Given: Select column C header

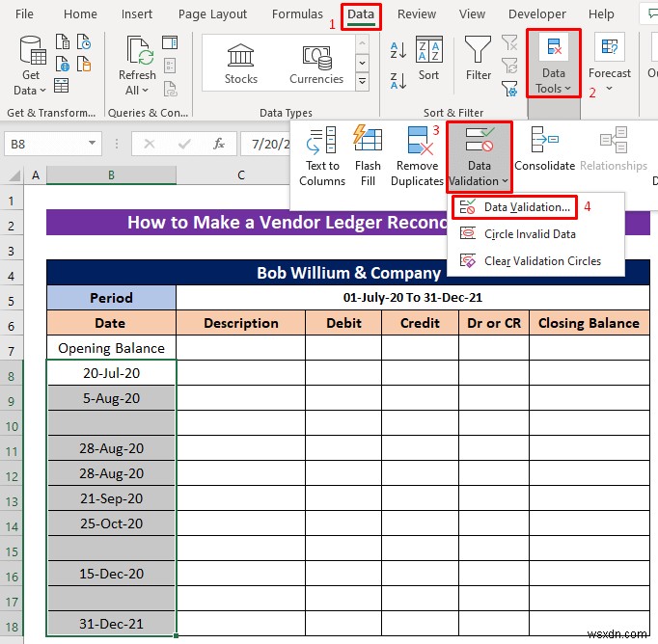Looking at the screenshot, I should [241, 175].
